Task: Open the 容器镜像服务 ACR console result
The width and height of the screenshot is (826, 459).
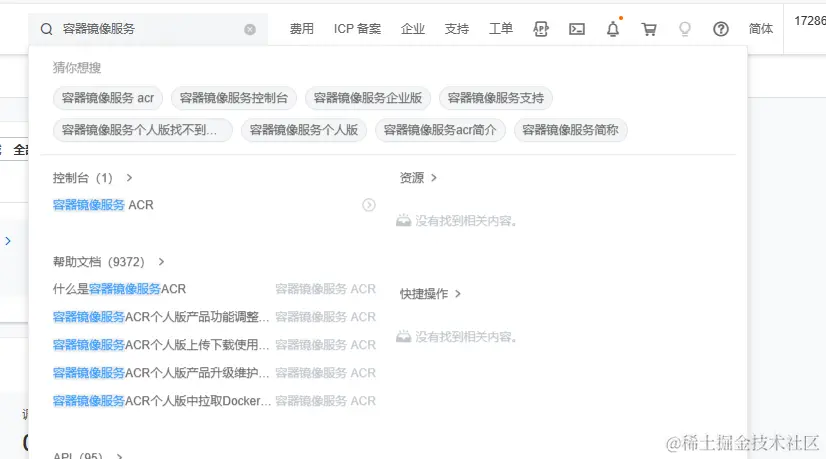Action: [103, 205]
